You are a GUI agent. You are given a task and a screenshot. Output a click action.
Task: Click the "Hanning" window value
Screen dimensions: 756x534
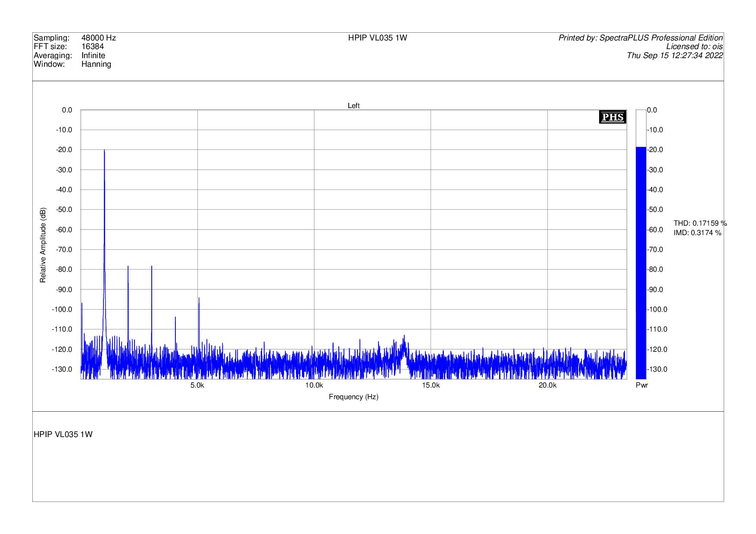coord(96,65)
